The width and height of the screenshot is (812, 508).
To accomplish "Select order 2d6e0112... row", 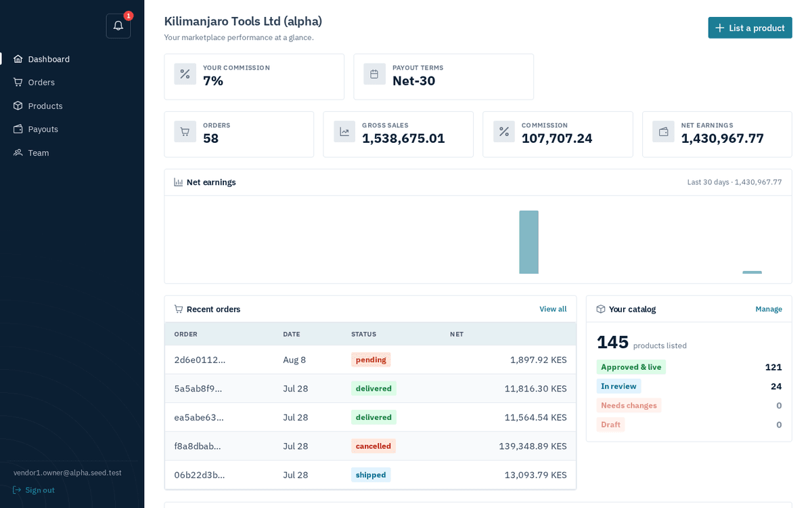I will [370, 360].
